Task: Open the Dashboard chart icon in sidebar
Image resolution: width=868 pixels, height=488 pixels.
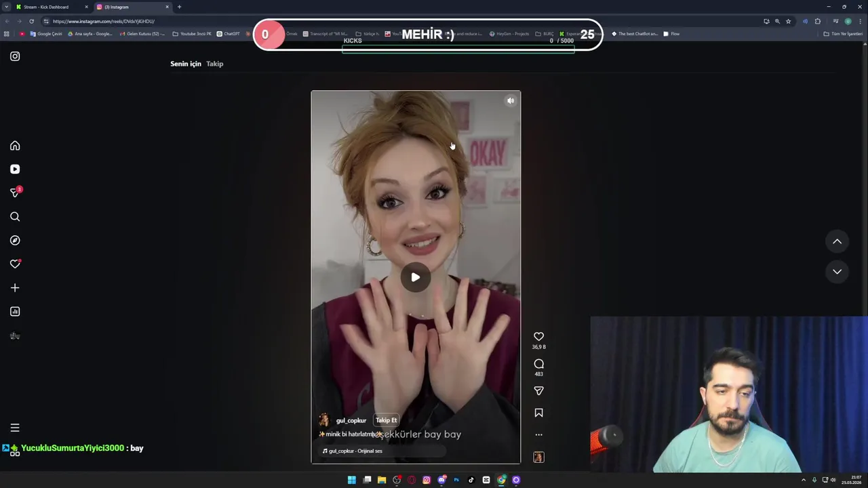Action: (15, 312)
